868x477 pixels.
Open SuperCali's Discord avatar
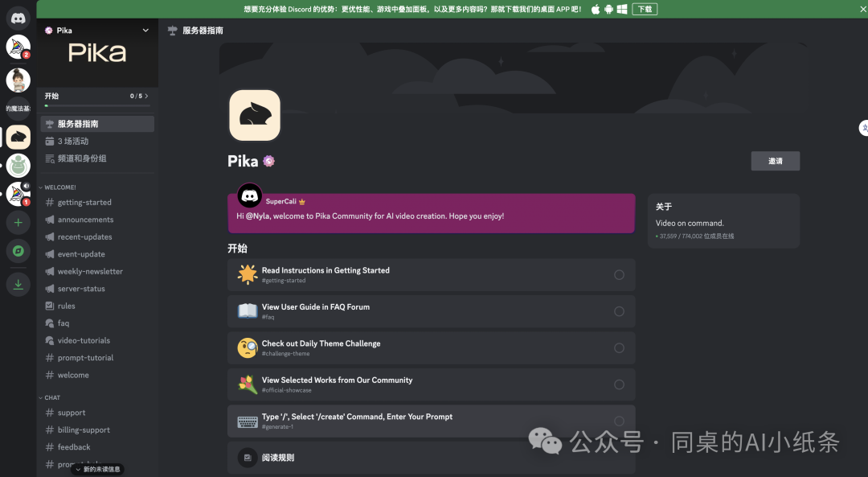click(x=250, y=195)
